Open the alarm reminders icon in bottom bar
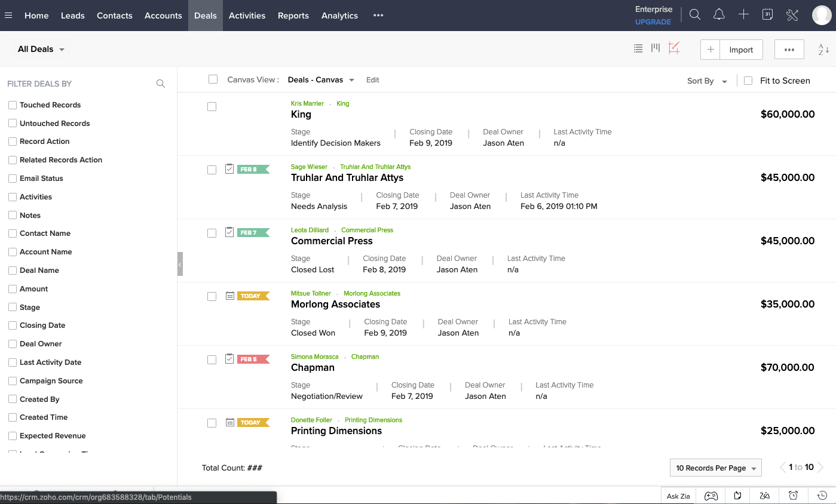836x504 pixels. coord(794,496)
